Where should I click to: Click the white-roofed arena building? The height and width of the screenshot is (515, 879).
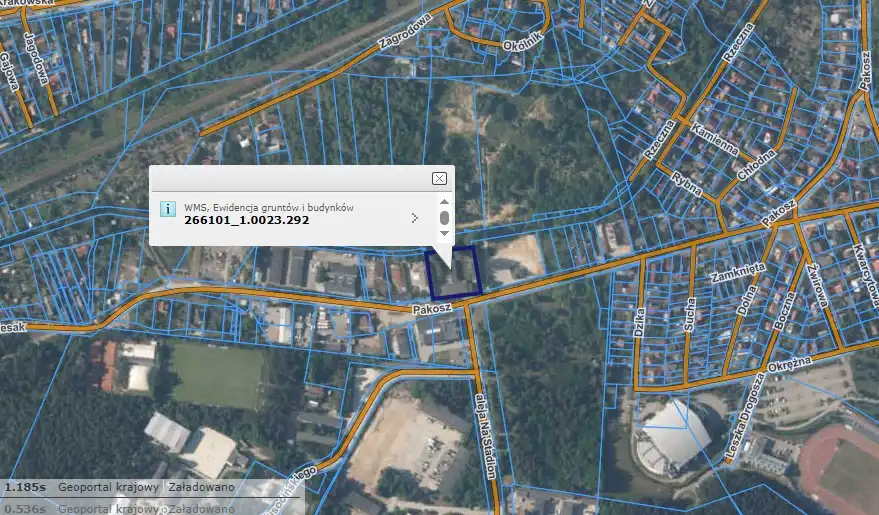click(675, 437)
